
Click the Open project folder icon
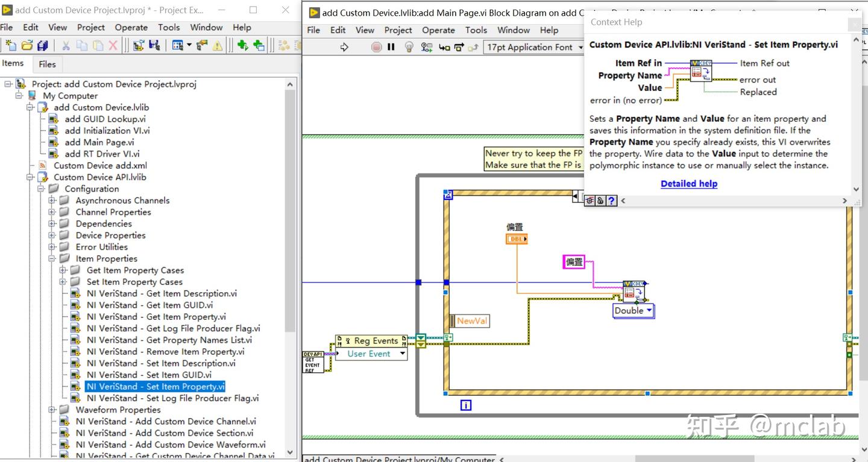coord(27,45)
